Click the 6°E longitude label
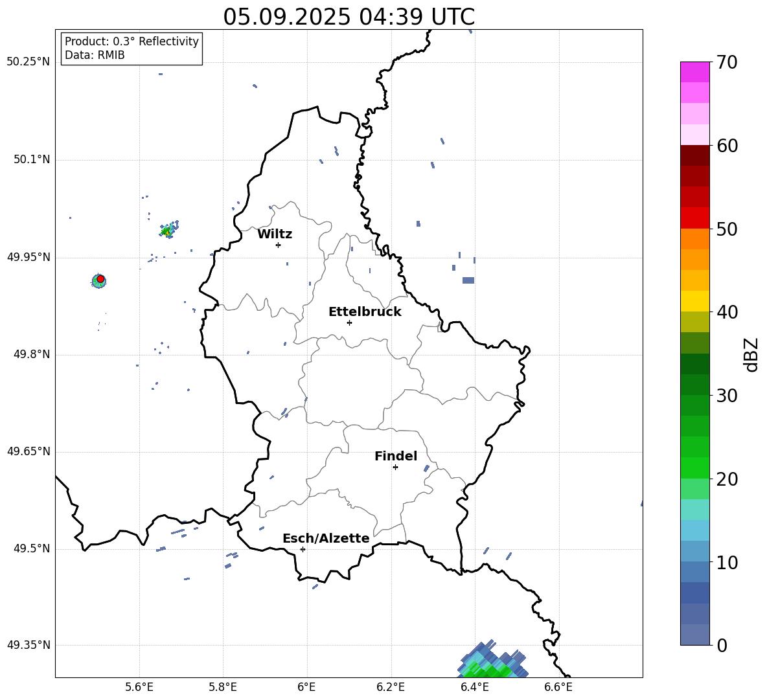767x700 pixels. (306, 687)
